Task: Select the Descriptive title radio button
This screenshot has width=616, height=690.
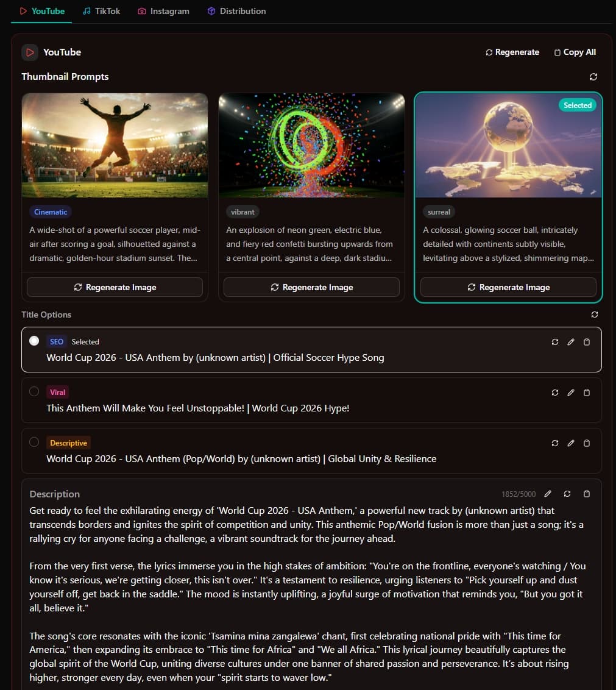Action: (34, 442)
